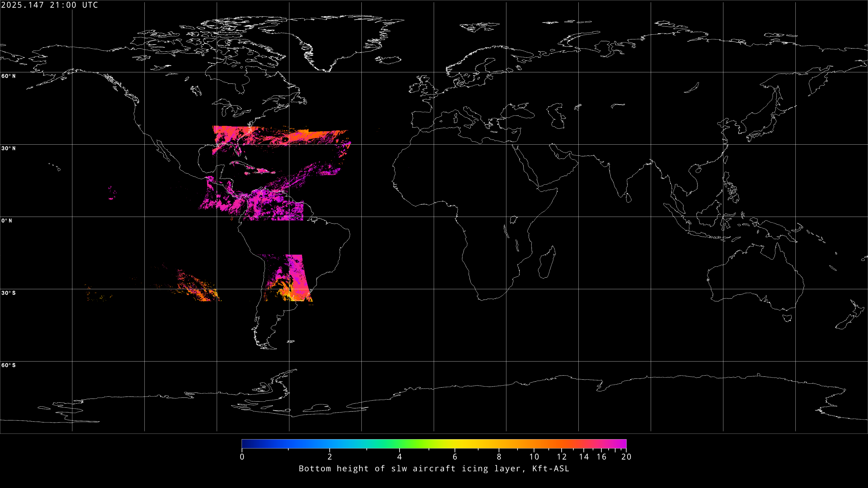Click the colorbar tick labeled 8
This screenshot has width=868, height=488.
click(x=499, y=457)
